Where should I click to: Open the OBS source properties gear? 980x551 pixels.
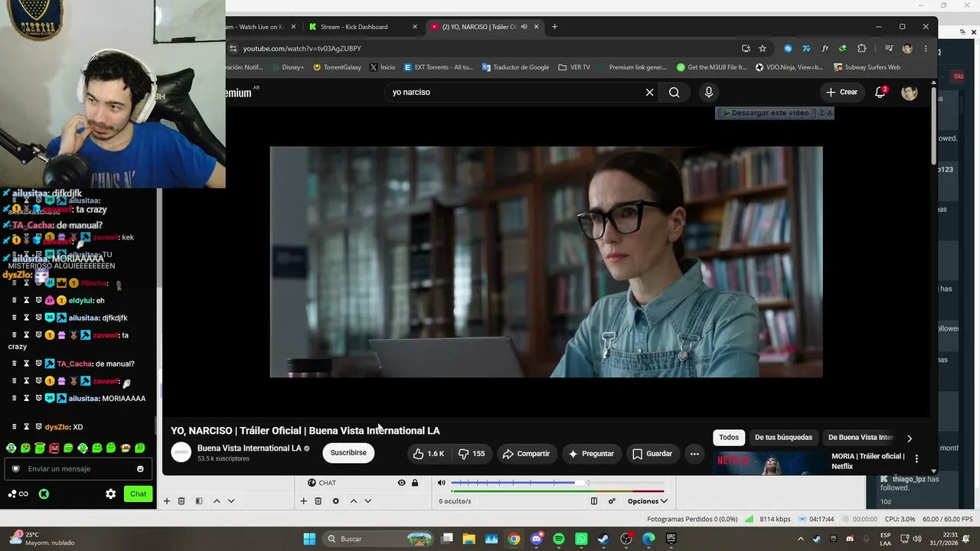[335, 501]
